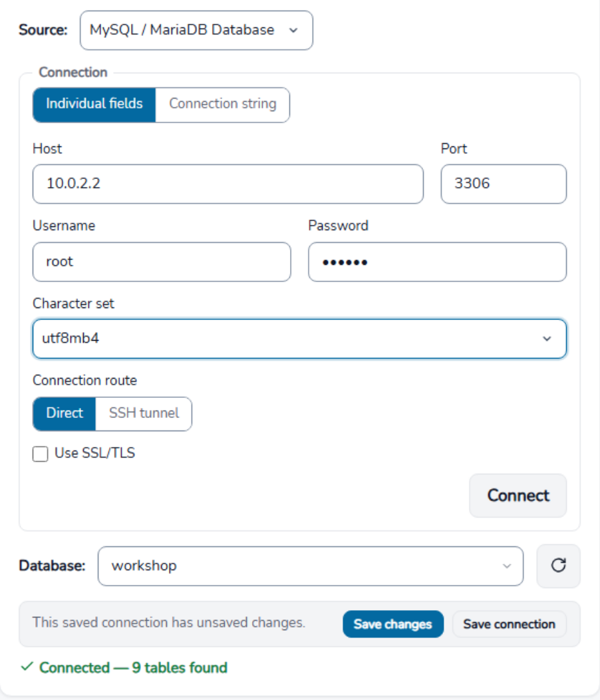Switch to the Connection string tab
The height and width of the screenshot is (700, 600).
(222, 105)
